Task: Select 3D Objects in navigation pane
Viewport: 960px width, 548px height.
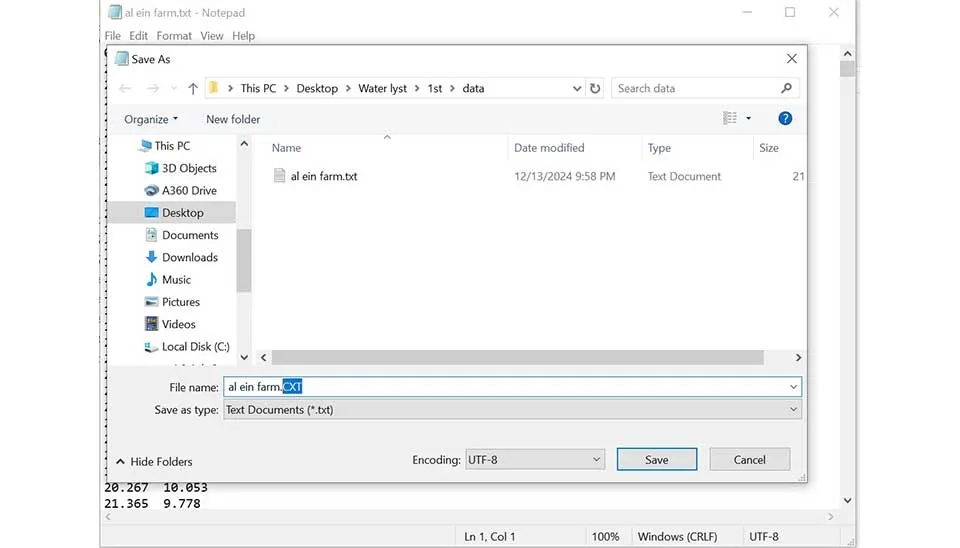Action: [x=189, y=168]
